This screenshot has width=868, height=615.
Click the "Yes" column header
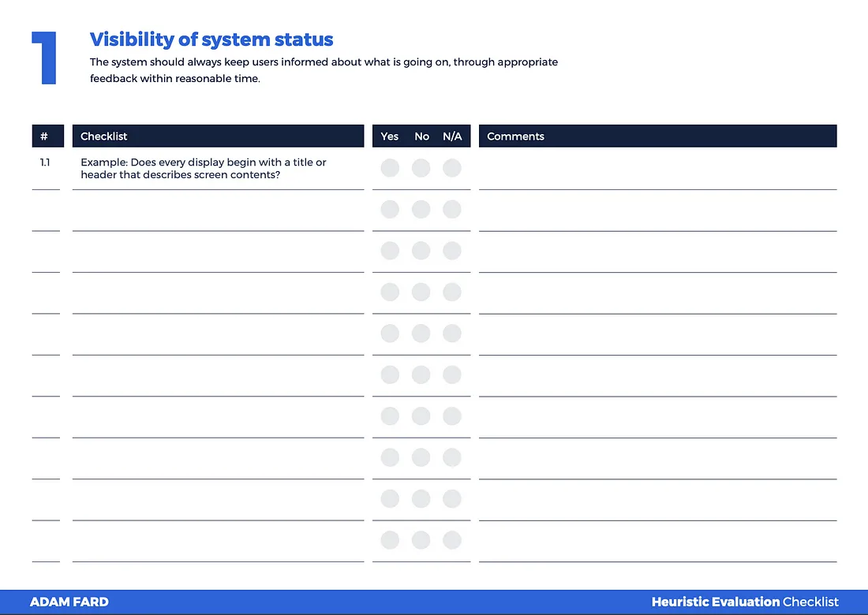[x=390, y=136]
